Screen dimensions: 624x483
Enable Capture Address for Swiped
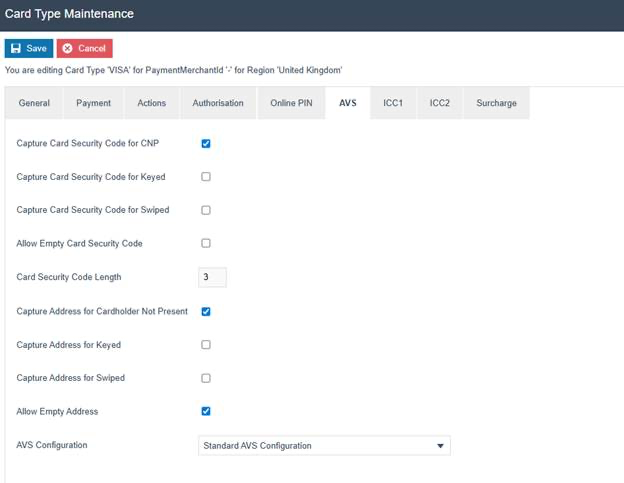click(x=206, y=378)
